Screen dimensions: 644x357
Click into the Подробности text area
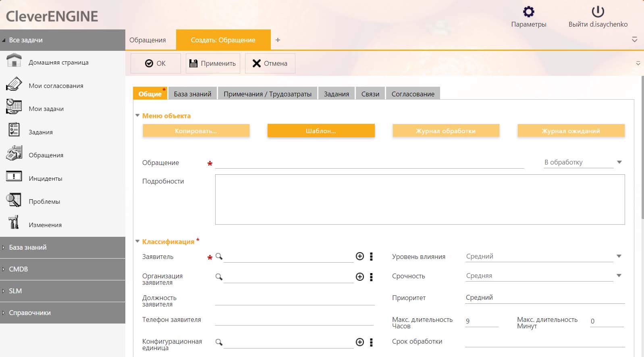tap(420, 199)
